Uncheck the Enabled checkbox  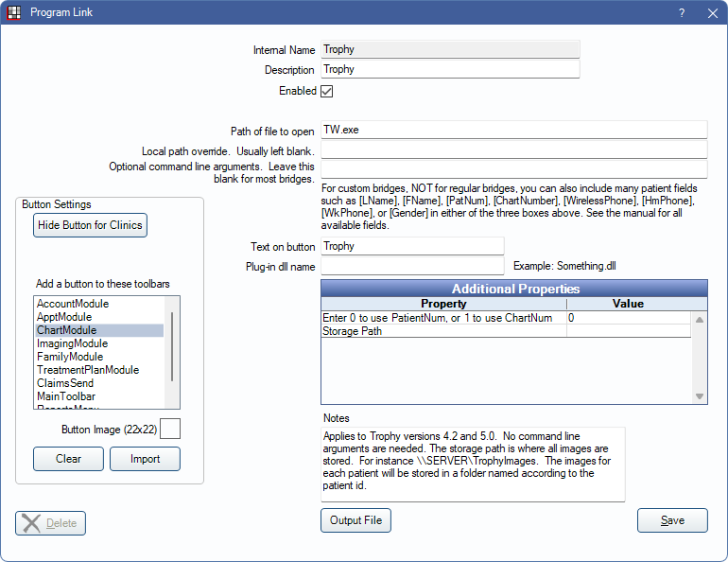click(x=327, y=92)
